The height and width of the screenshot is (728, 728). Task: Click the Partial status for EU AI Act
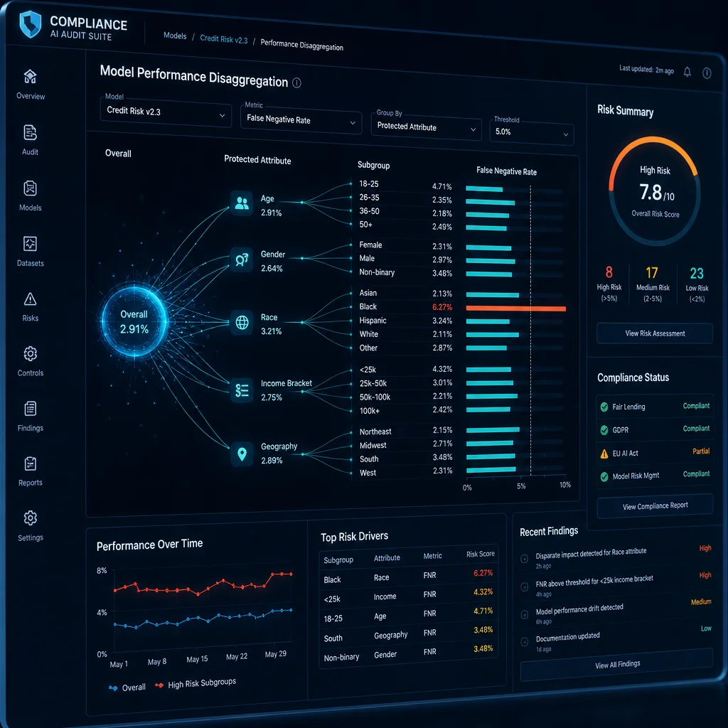(x=700, y=451)
